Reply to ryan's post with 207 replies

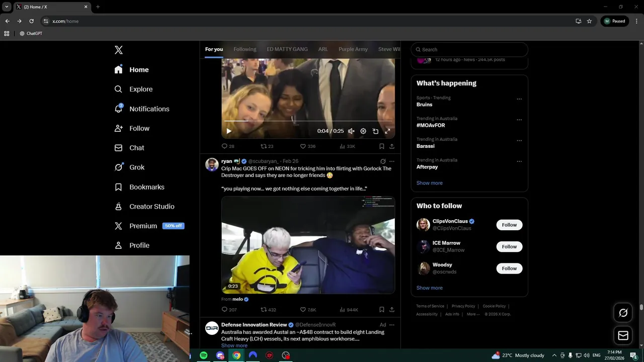(229, 310)
